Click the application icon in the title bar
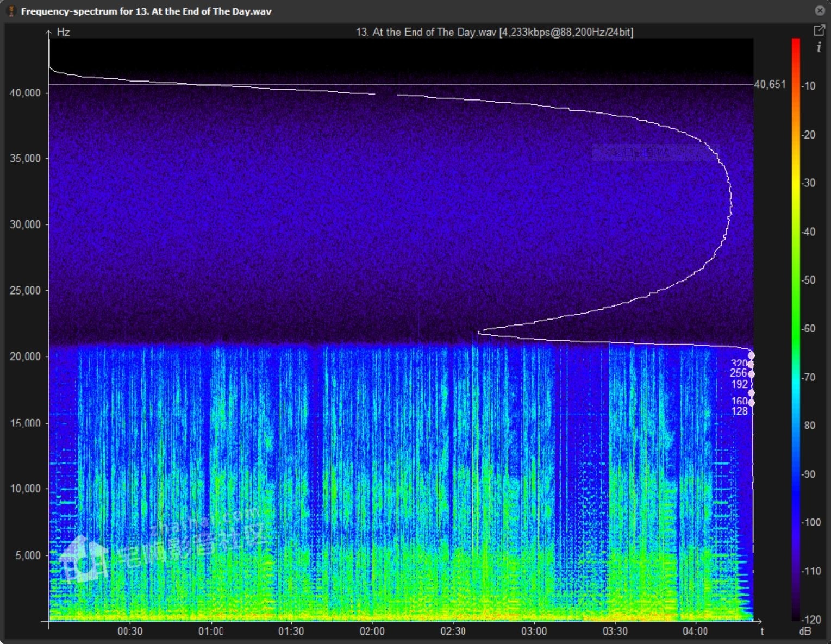 [10, 11]
